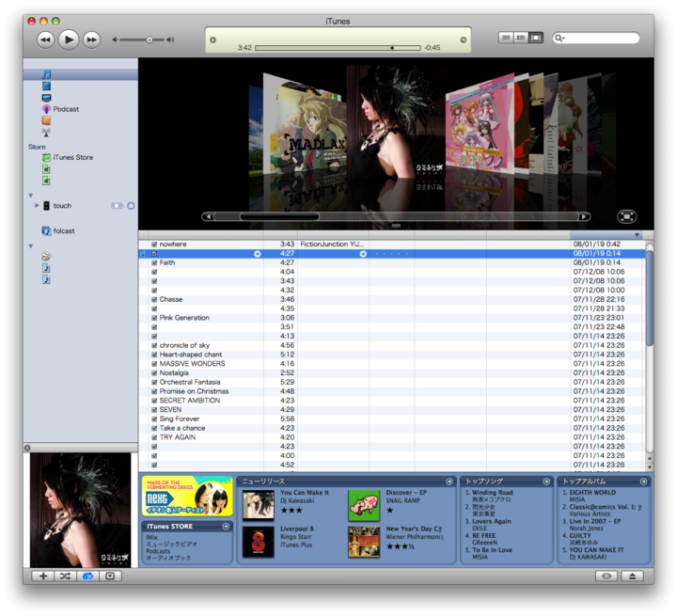The width and height of the screenshot is (677, 616).
Task: Select the MADLAX album cover
Action: tap(312, 132)
